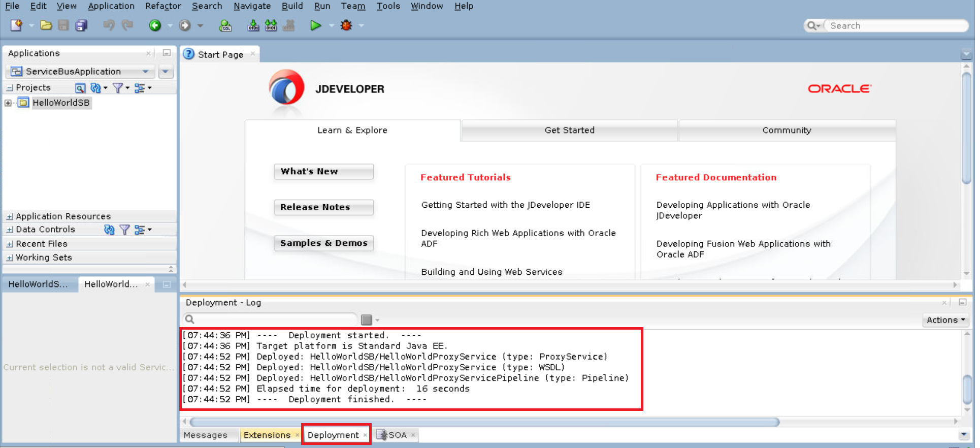Click the Redo toolbar icon

pyautogui.click(x=127, y=25)
